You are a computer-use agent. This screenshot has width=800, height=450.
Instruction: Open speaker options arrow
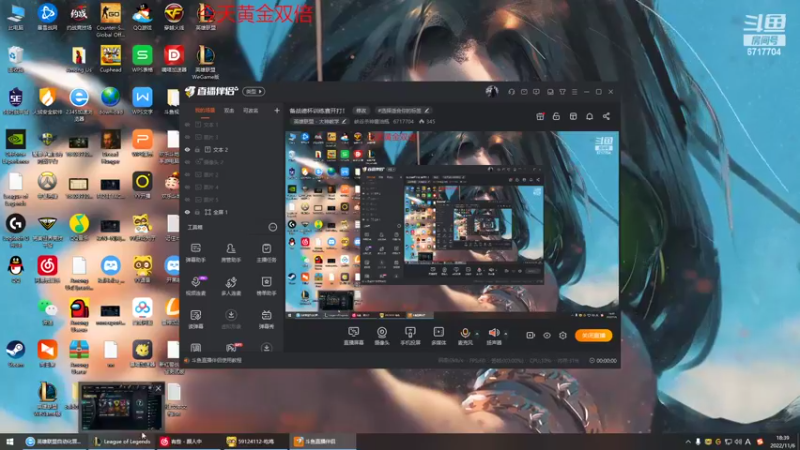tap(506, 334)
